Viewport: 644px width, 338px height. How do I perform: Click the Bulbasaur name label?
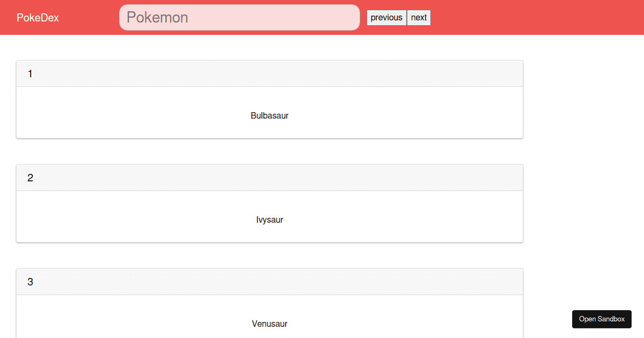pyautogui.click(x=269, y=115)
